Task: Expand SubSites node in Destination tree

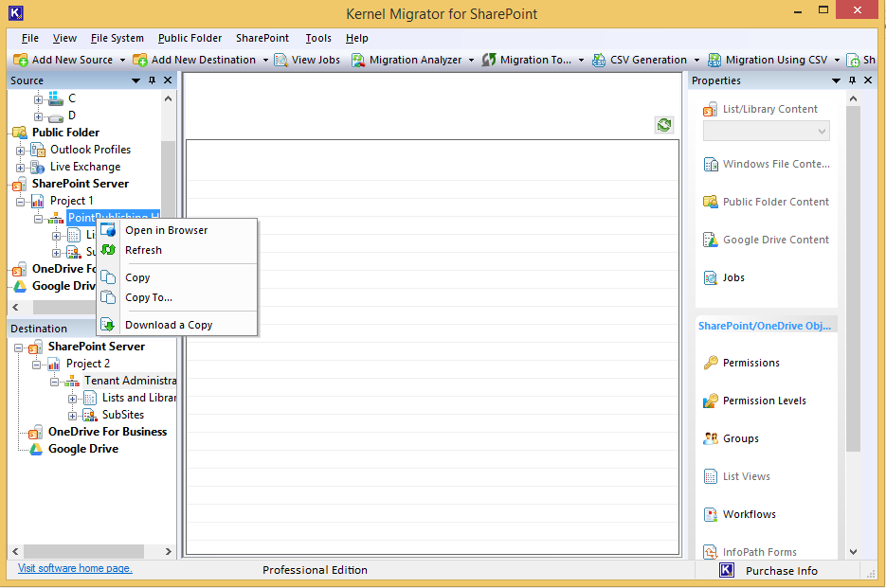Action: (72, 416)
